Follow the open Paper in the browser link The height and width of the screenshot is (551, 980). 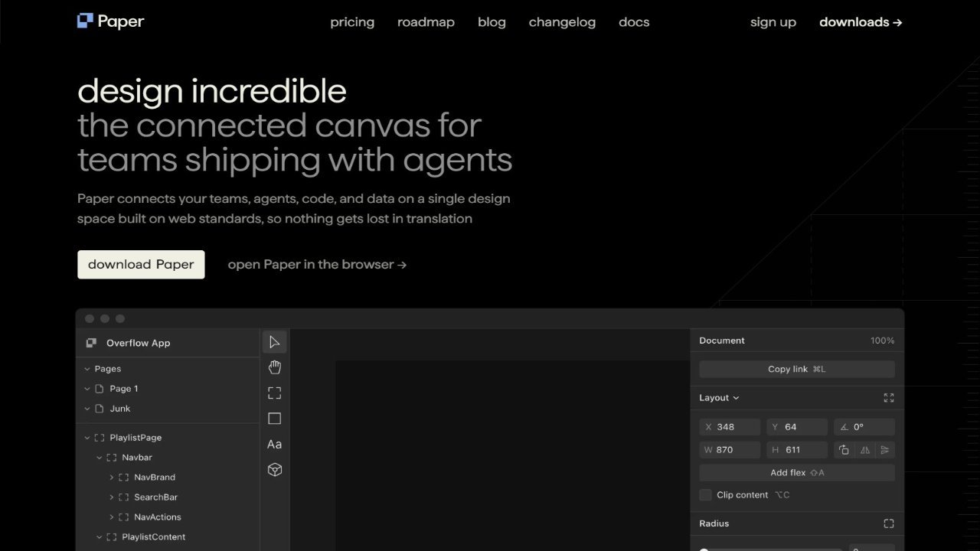click(x=317, y=265)
